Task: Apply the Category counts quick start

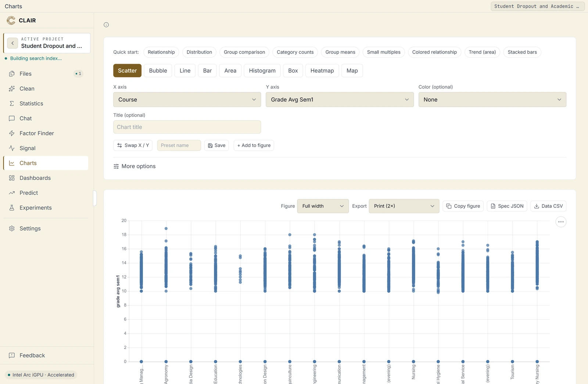Action: click(x=295, y=52)
